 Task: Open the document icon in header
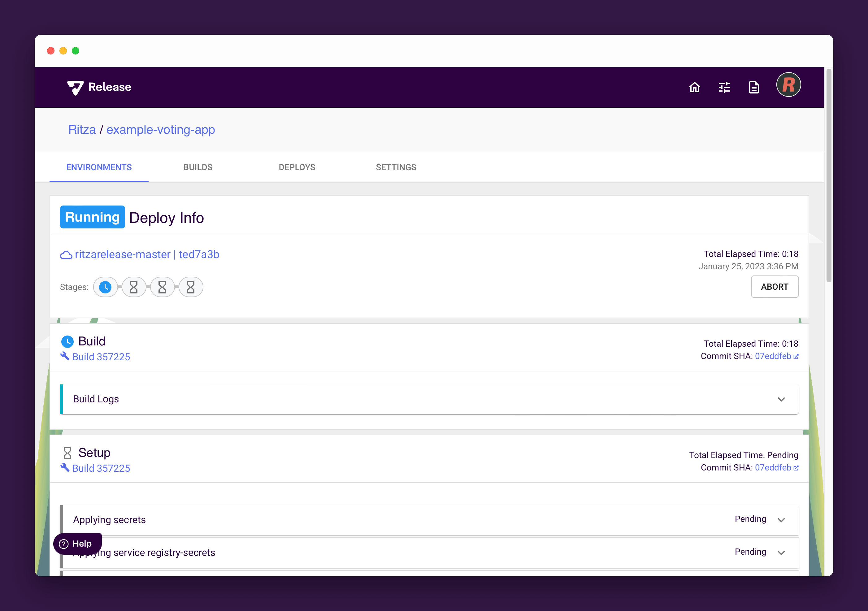754,87
